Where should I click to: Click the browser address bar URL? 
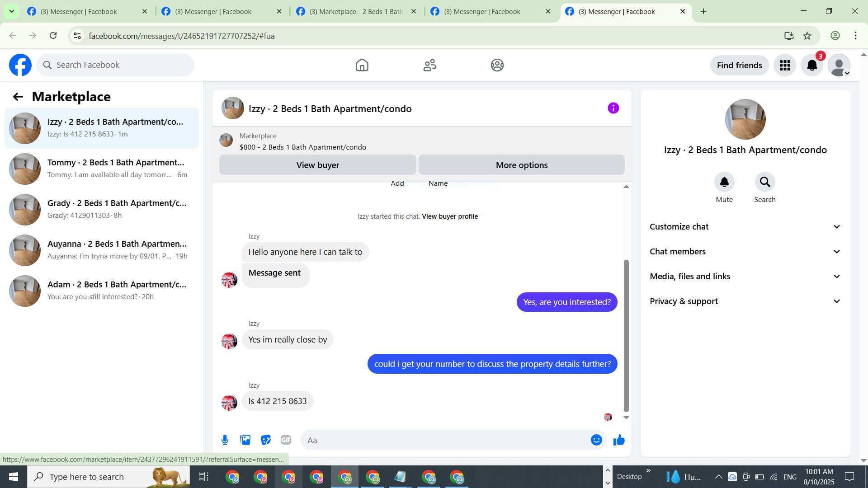(x=182, y=36)
